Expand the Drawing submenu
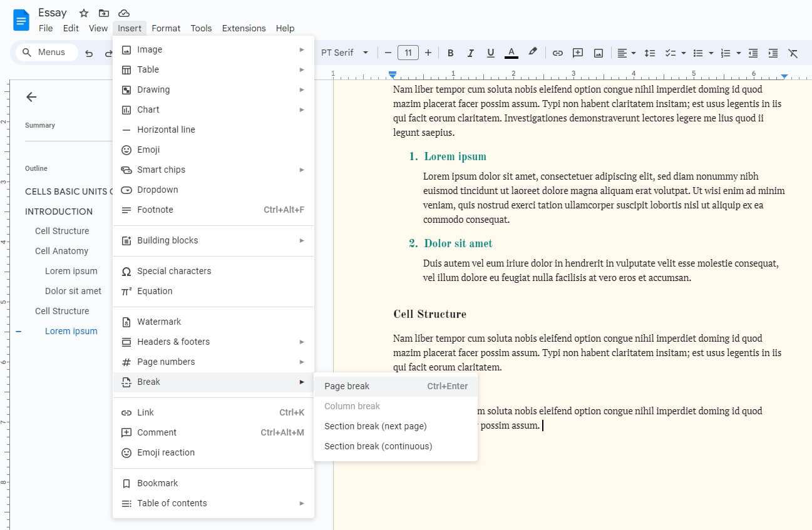 point(213,89)
